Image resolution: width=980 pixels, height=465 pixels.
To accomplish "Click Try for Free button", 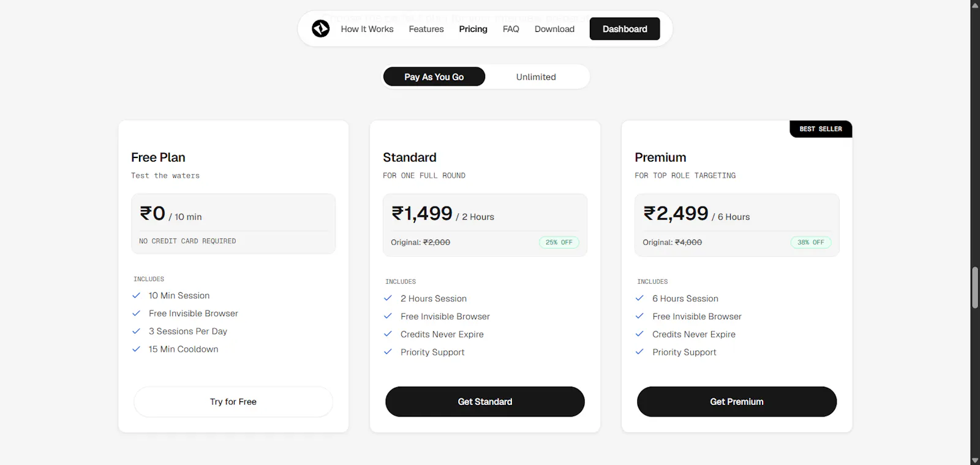I will coord(233,402).
